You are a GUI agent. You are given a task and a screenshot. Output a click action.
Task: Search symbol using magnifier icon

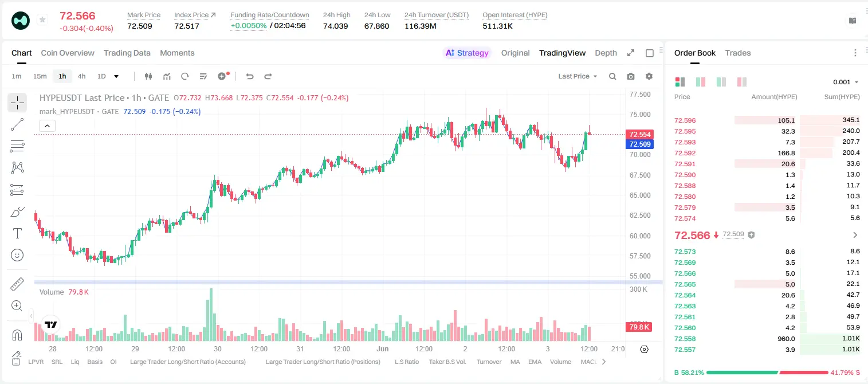coord(612,76)
